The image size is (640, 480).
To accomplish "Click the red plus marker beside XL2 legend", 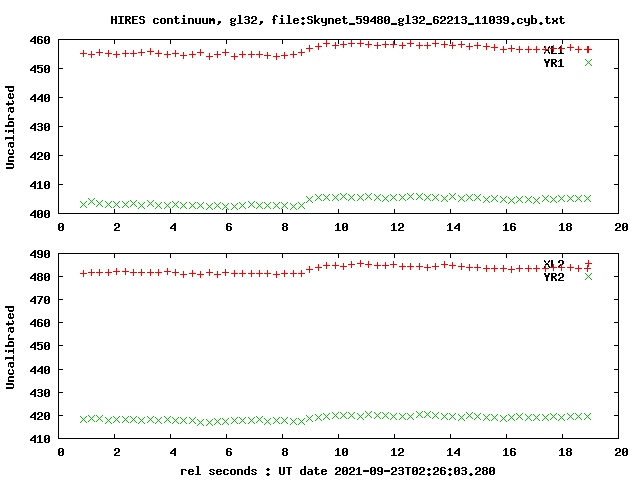I will (x=588, y=264).
